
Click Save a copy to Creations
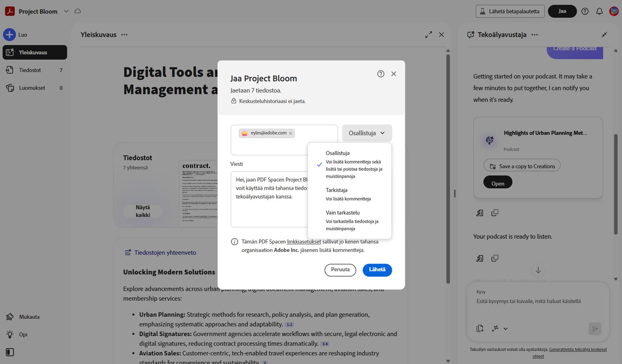[x=522, y=165]
